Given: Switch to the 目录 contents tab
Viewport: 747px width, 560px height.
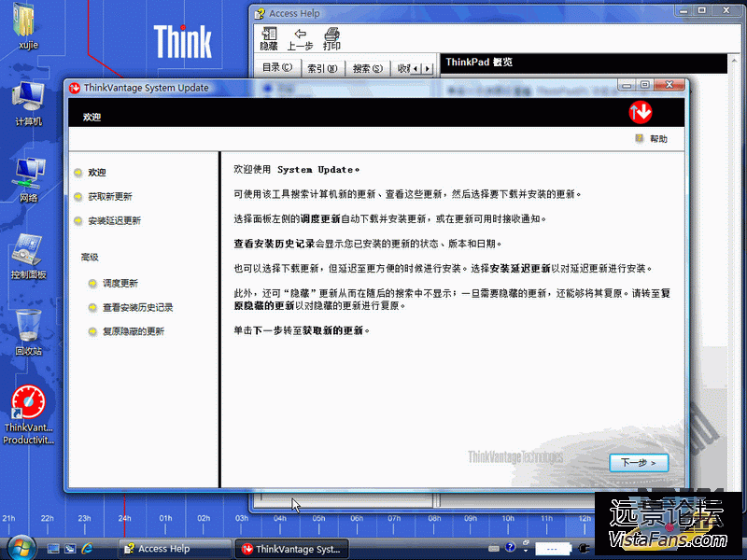Looking at the screenshot, I should coord(276,68).
